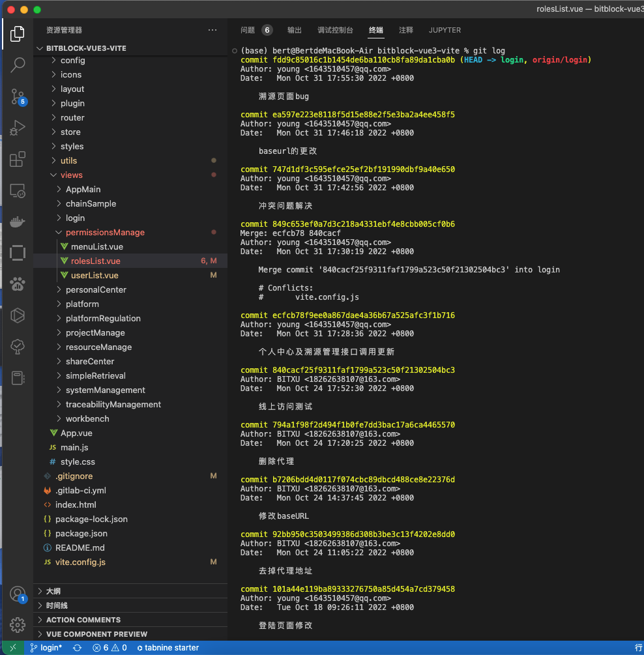Open README.md file
The image size is (644, 655).
pos(130,547)
